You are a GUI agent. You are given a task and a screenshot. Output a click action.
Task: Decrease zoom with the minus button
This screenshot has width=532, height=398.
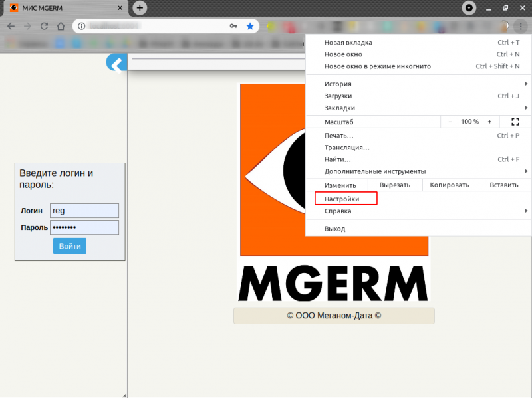point(450,122)
